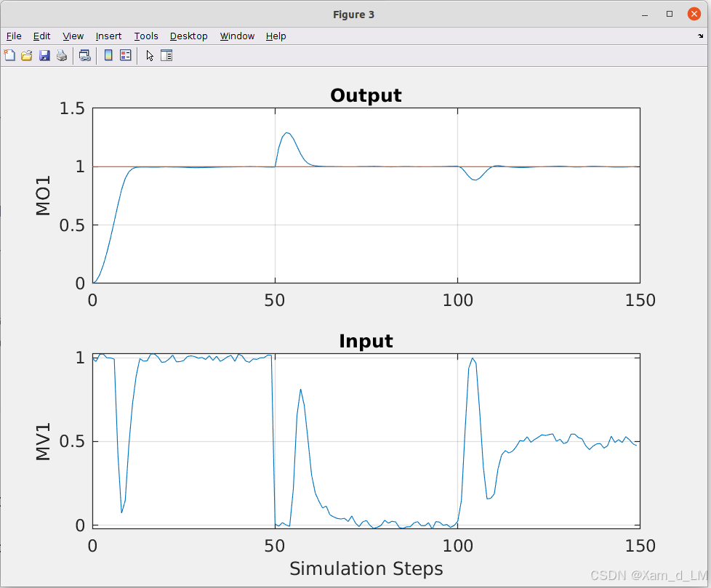Select the Edit Plot arrow tool
The width and height of the screenshot is (711, 588).
coord(149,55)
